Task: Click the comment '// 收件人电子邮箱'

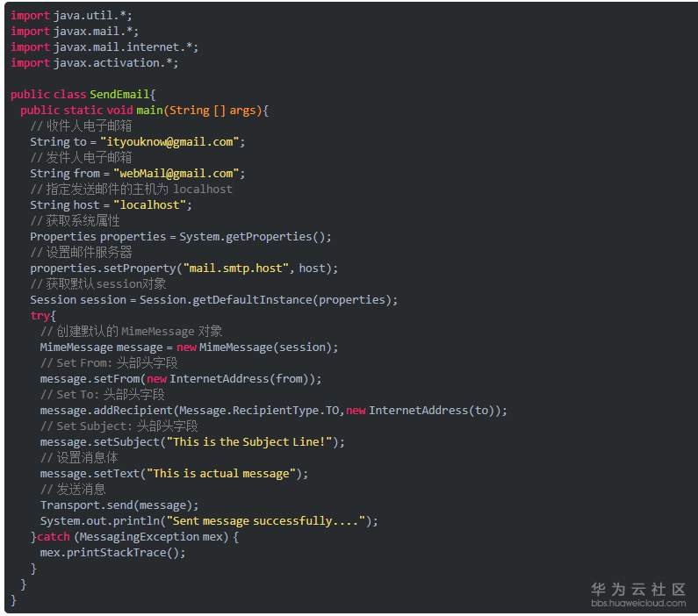Action: [x=81, y=126]
